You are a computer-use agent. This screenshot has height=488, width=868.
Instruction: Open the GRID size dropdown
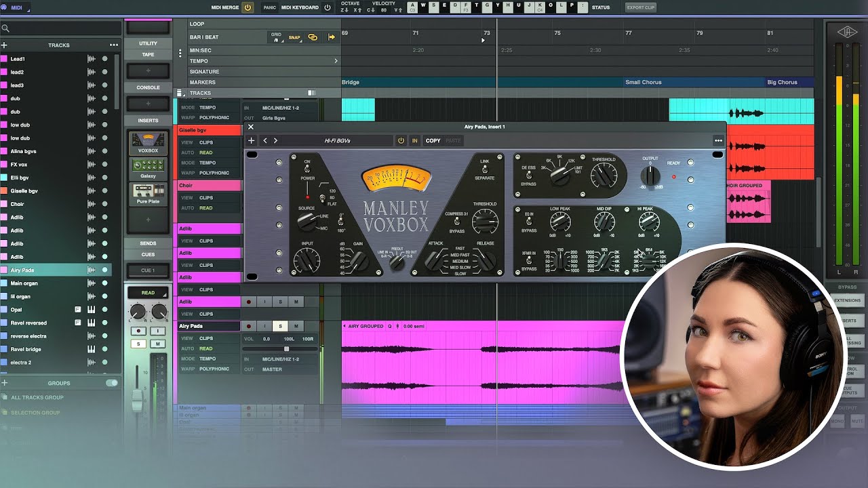pyautogui.click(x=276, y=37)
